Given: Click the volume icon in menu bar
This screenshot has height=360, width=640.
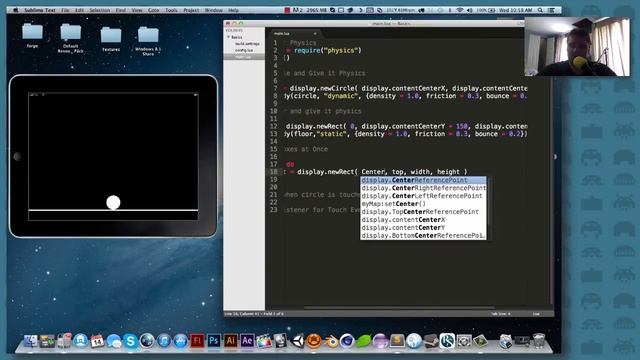Looking at the screenshot, I should coord(469,10).
